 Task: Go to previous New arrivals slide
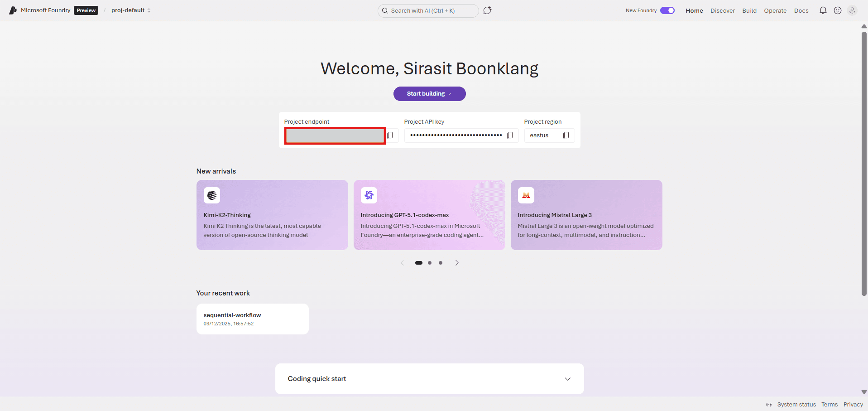[x=402, y=263]
